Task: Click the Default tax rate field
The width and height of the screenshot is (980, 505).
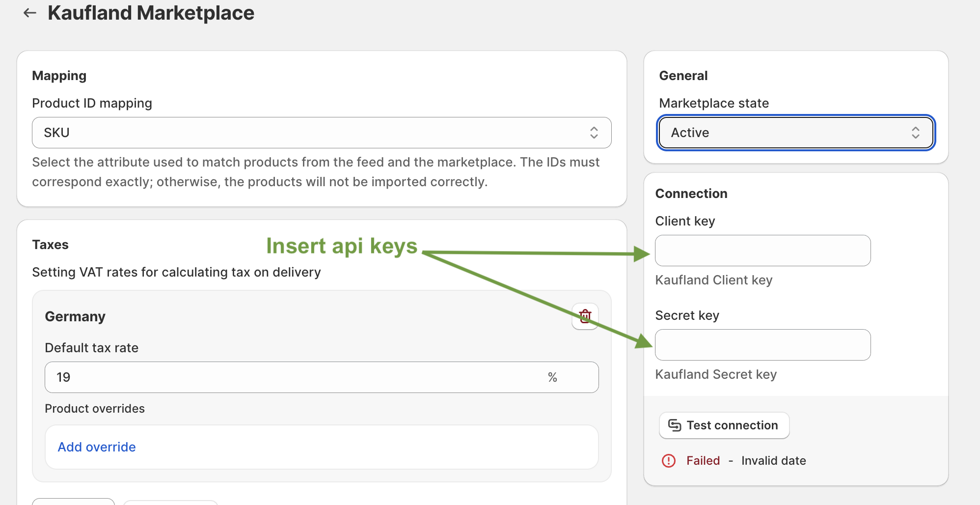Action: tap(322, 377)
